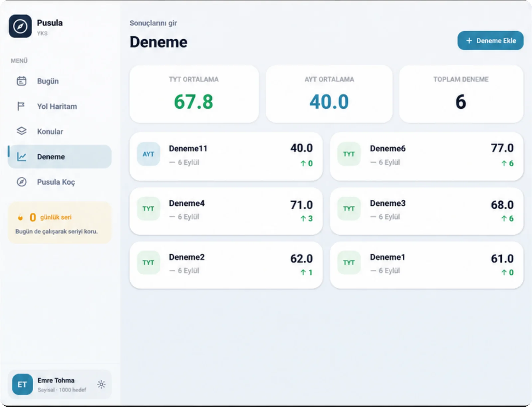The width and height of the screenshot is (532, 407).
Task: Click the TYT badge on Deneme4
Action: [x=148, y=209]
